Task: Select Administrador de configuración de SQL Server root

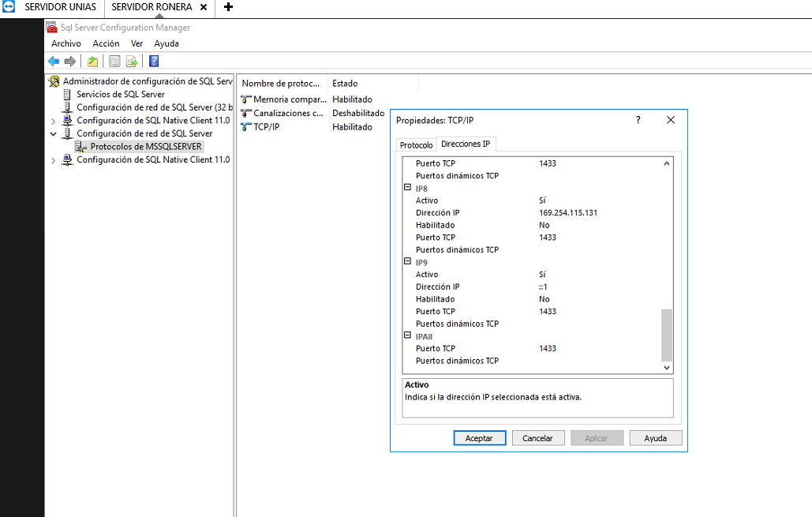Action: (148, 81)
